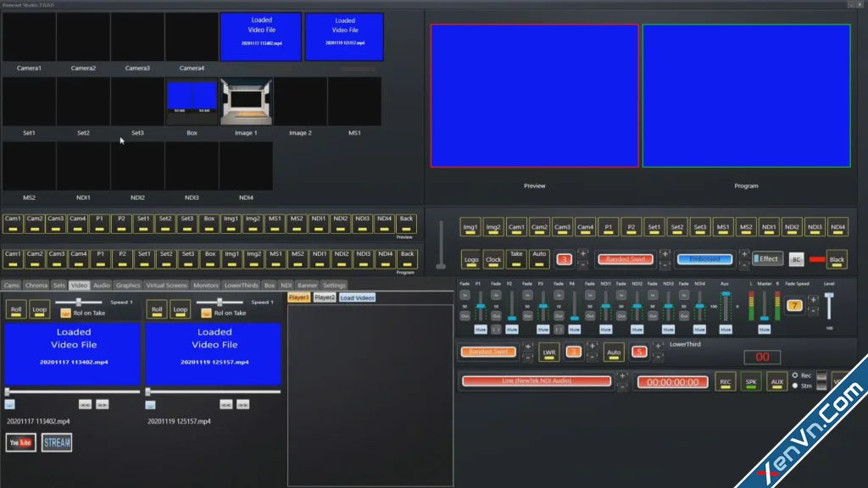Screen dimensions: 868x488
Task: Select the Rec radio button
Action: pos(795,375)
